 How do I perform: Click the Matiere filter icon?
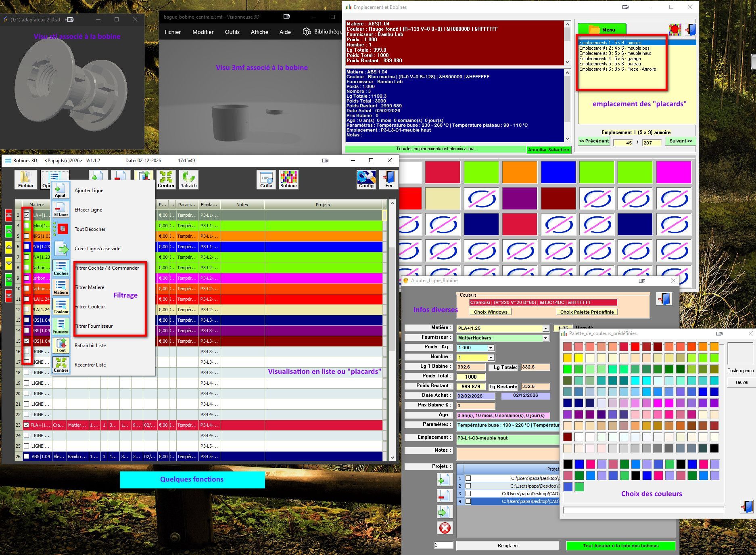click(x=61, y=287)
